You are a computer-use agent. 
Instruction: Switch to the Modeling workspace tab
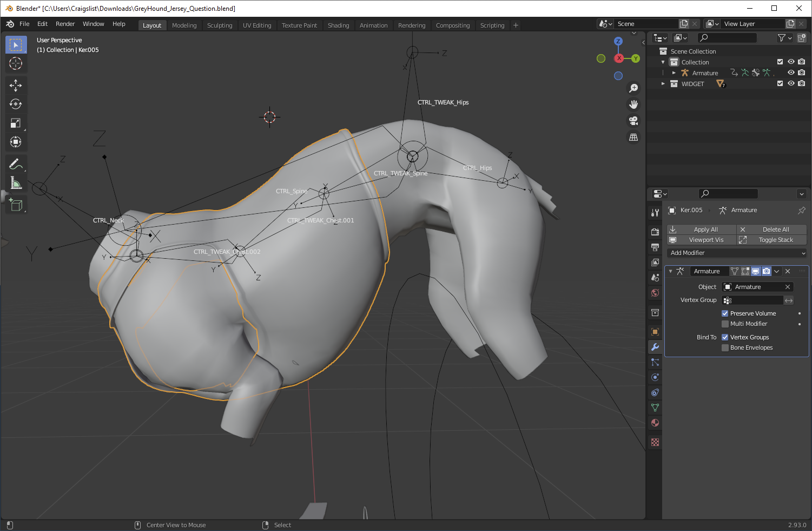pyautogui.click(x=184, y=25)
